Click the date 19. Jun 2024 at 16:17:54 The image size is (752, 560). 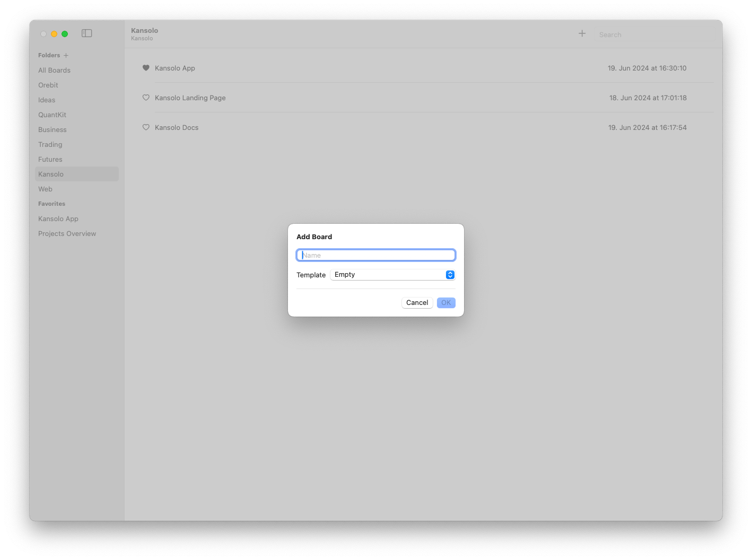tap(648, 127)
